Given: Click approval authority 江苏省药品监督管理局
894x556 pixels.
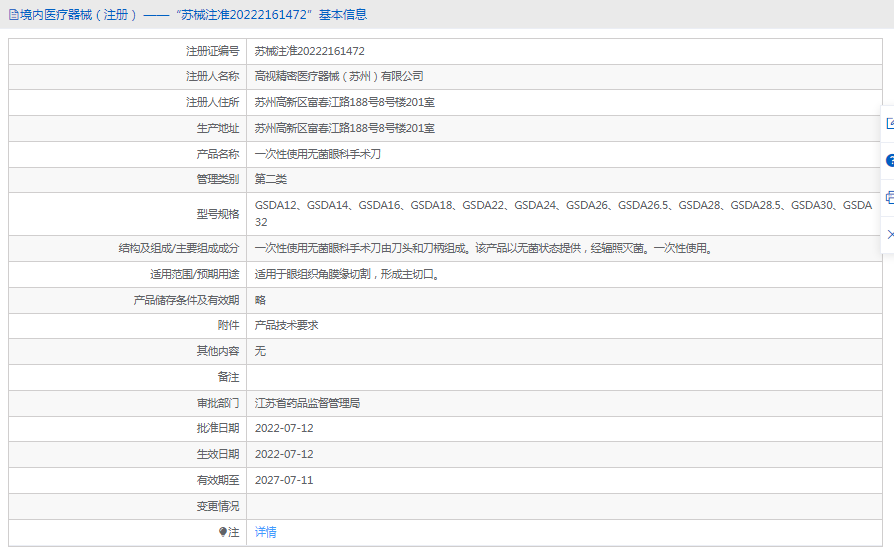Looking at the screenshot, I should coord(307,403).
